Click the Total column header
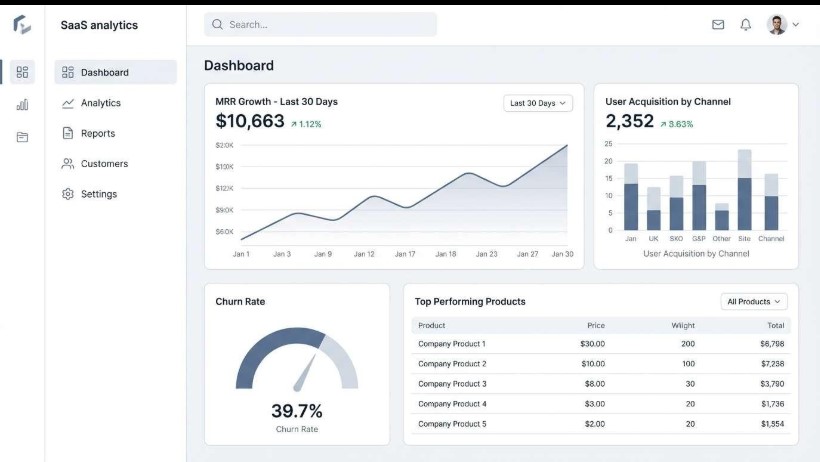The width and height of the screenshot is (820, 462). (x=776, y=325)
